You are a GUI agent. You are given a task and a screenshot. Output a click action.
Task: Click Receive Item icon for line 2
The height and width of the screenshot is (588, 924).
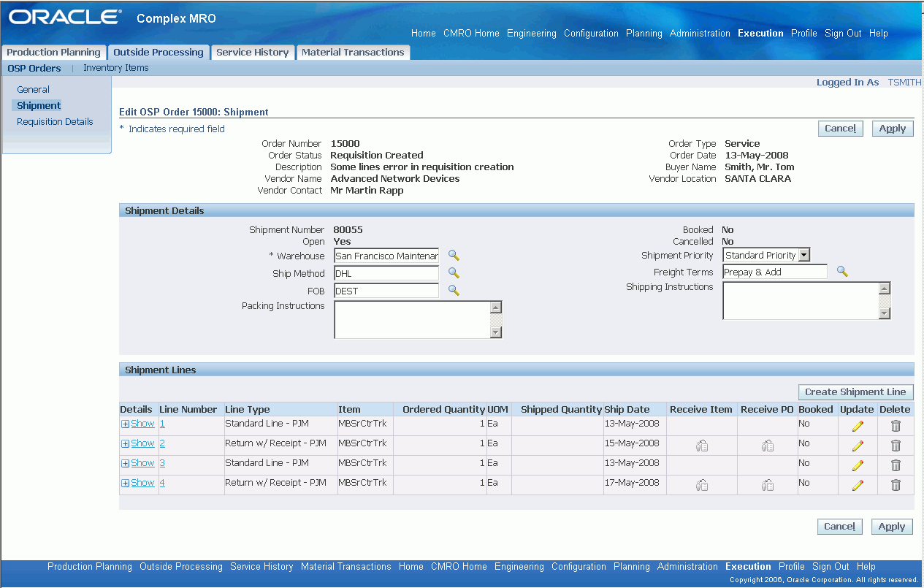coord(701,446)
